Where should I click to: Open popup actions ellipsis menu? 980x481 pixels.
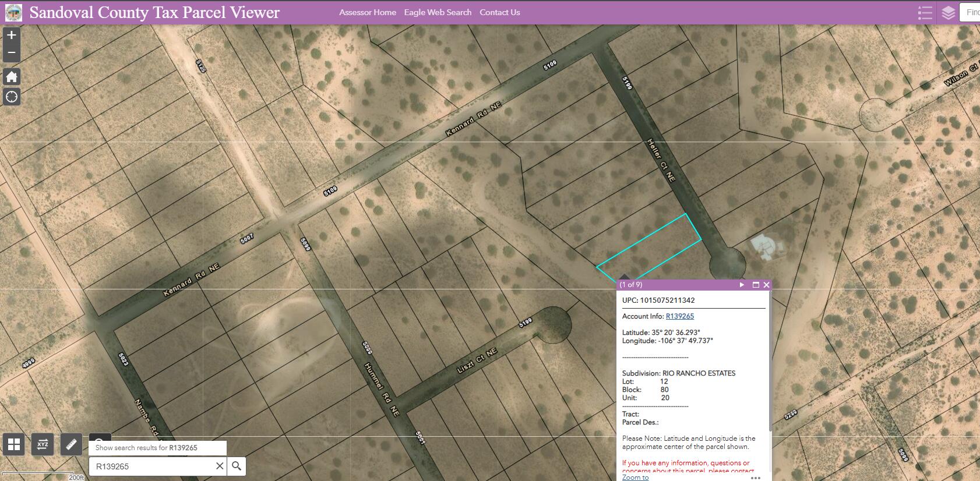756,478
